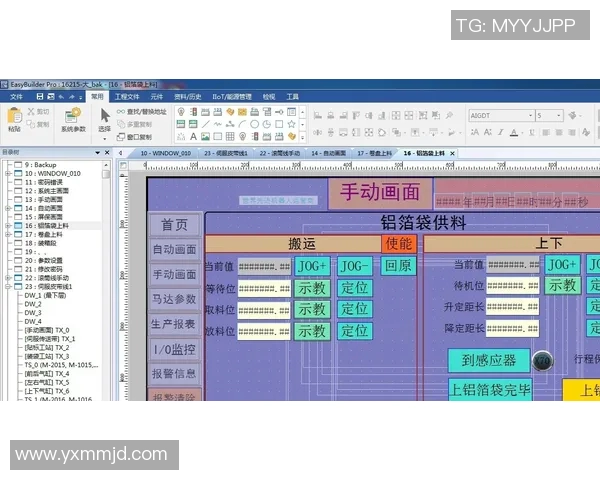Select tree item DW_2
The image size is (600, 480).
[x=33, y=304]
